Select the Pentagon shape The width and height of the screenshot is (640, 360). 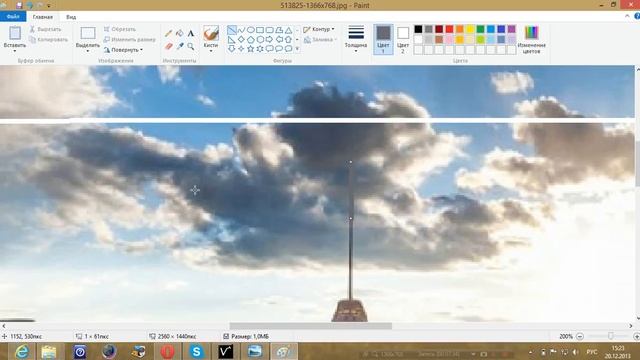251,40
